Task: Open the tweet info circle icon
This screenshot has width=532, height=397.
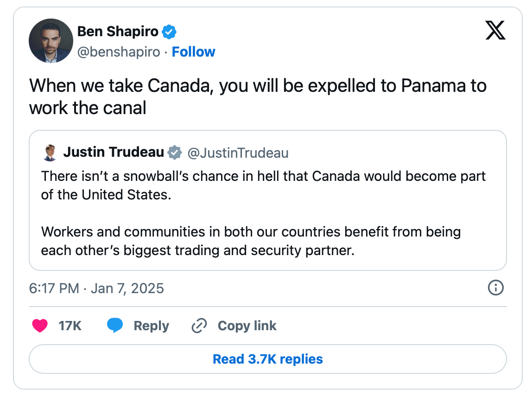Action: tap(496, 288)
